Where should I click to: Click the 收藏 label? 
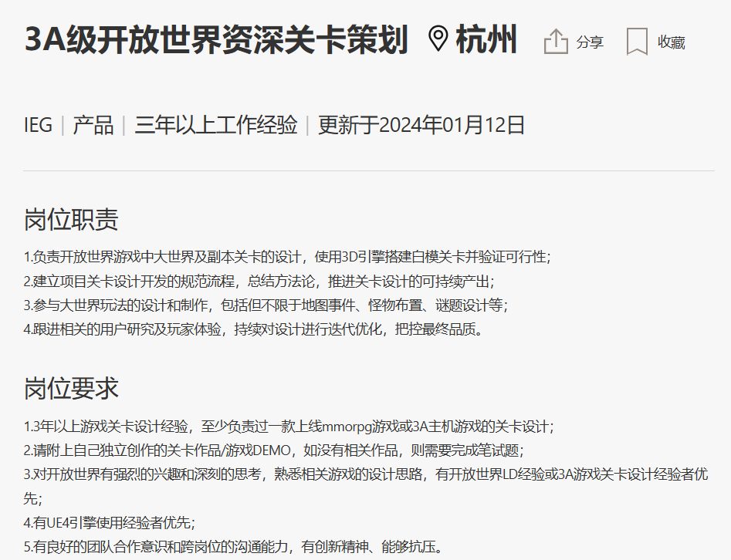672,42
